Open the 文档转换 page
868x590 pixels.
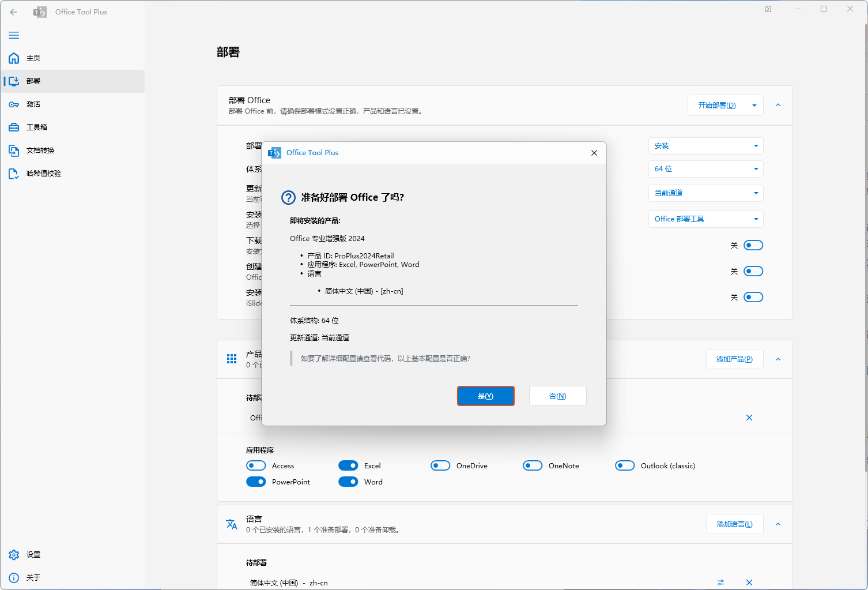pos(73,151)
